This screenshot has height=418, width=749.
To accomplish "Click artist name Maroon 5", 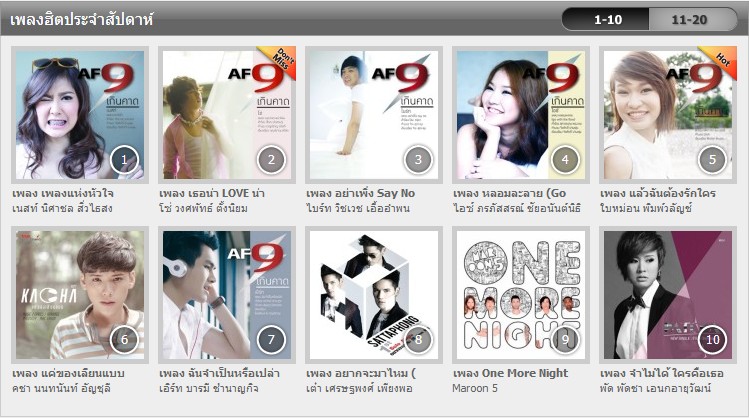I will point(475,388).
